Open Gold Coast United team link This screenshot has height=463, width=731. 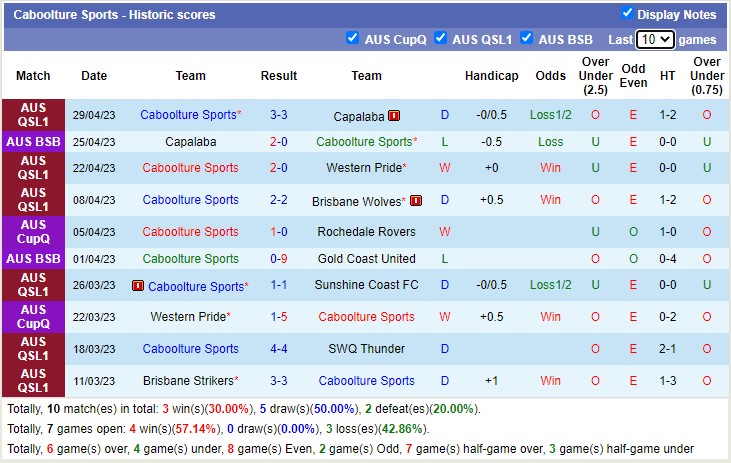(366, 259)
